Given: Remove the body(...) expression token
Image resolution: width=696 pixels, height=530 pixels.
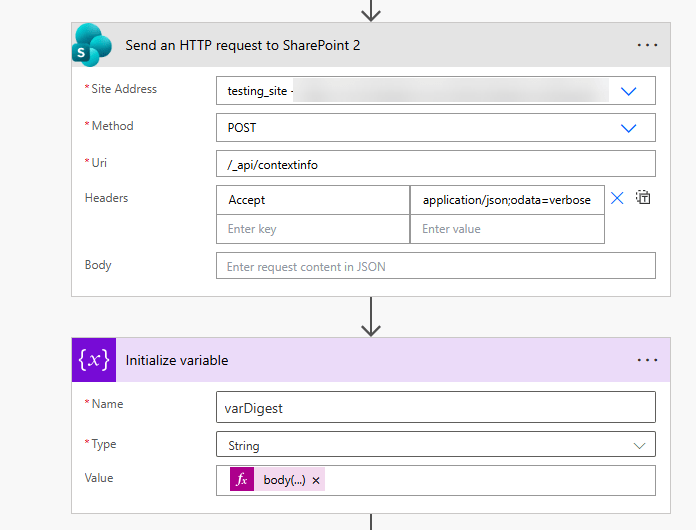Looking at the screenshot, I should (x=316, y=481).
